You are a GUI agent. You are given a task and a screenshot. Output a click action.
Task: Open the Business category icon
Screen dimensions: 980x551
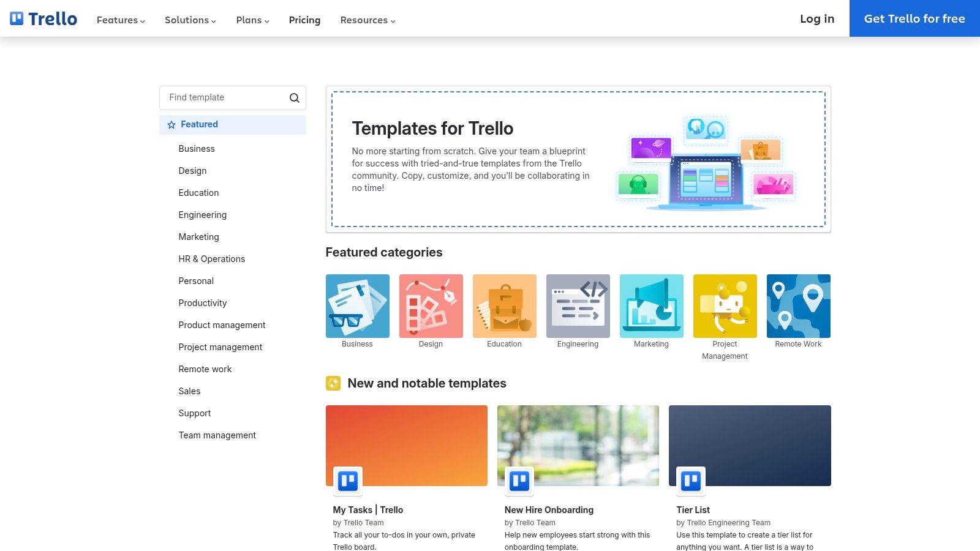click(x=358, y=306)
